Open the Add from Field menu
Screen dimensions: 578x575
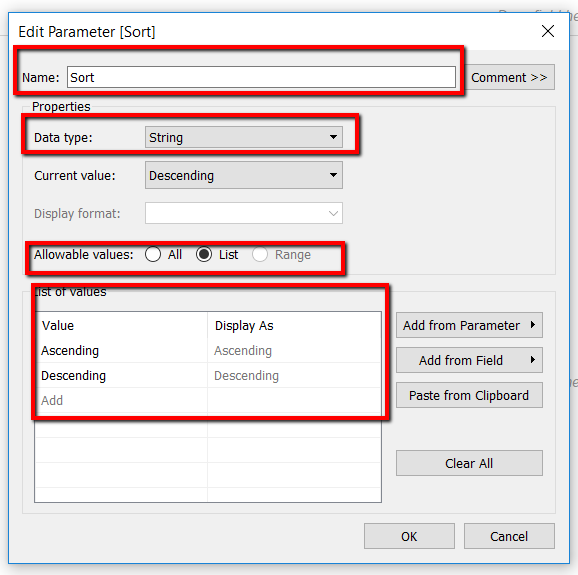click(469, 360)
